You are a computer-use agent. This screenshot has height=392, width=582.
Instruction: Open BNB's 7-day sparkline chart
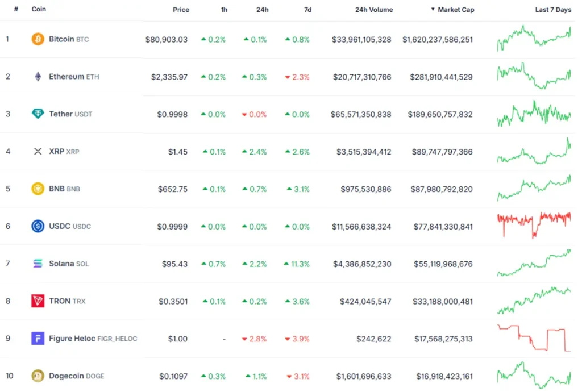coord(534,188)
